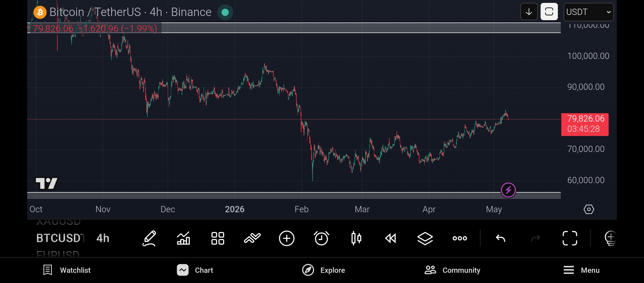Screen dimensions: 644x283
Task: Open the Bitcoin / TetherUS symbol title
Action: click(130, 12)
